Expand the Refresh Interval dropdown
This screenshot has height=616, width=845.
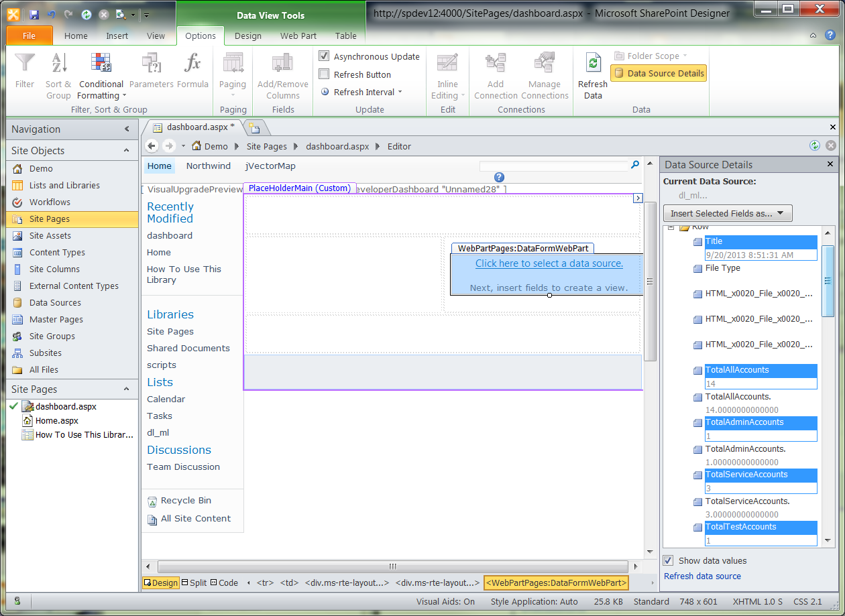pyautogui.click(x=363, y=92)
